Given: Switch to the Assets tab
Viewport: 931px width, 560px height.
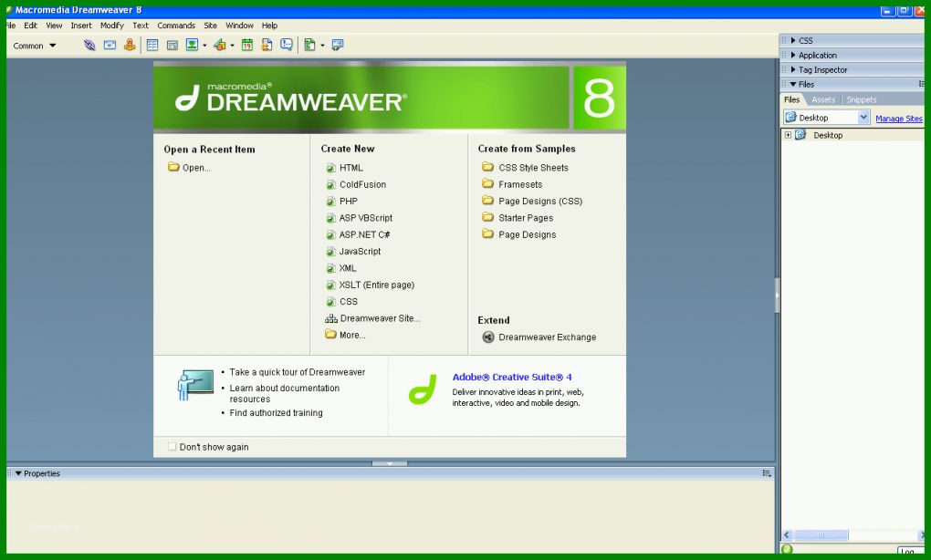Looking at the screenshot, I should click(823, 99).
